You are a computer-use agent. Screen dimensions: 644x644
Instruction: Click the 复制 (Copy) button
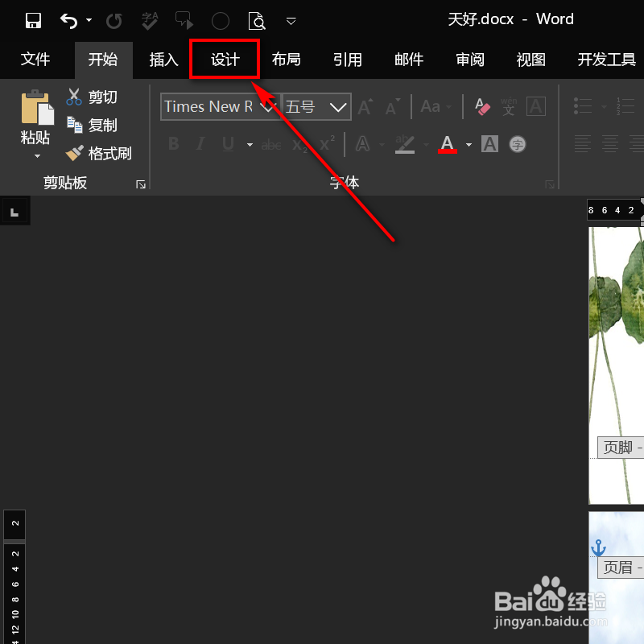[x=92, y=125]
